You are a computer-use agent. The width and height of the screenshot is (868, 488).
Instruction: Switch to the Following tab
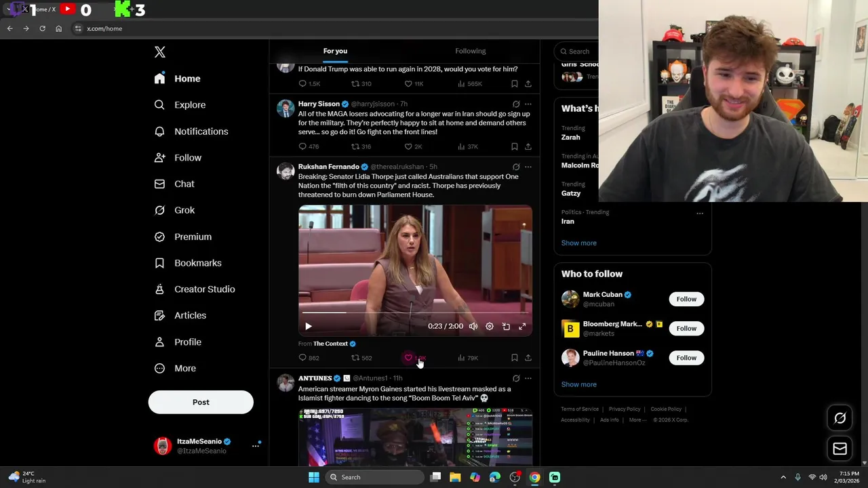pos(471,51)
